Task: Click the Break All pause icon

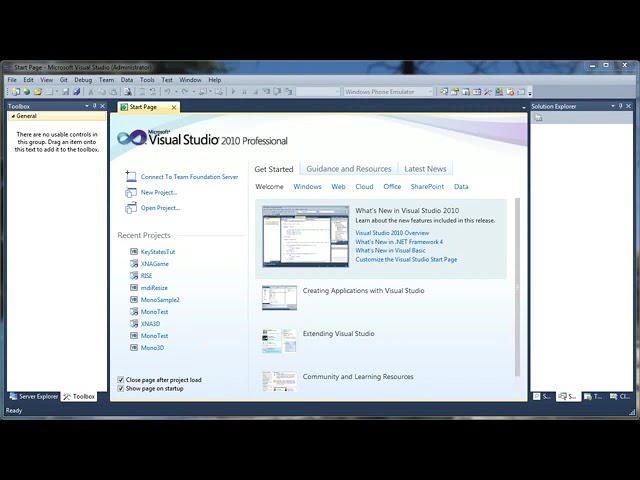Action: tap(244, 92)
